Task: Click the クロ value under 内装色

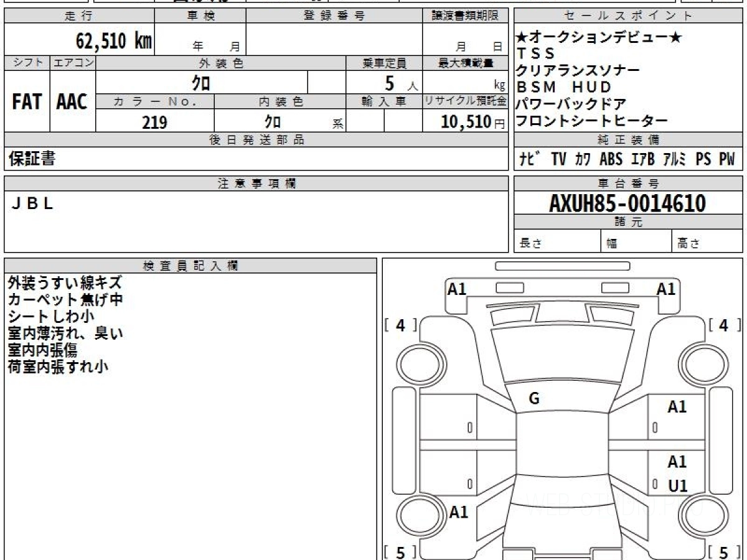Action: click(272, 121)
